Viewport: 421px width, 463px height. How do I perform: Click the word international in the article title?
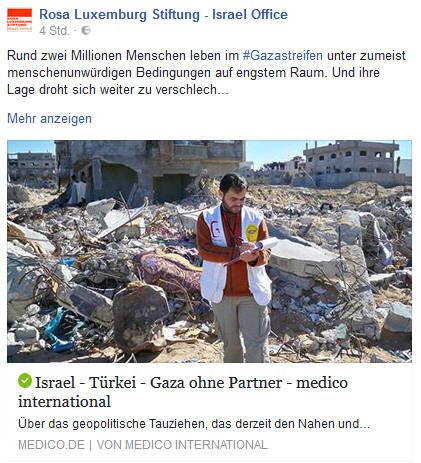64,401
